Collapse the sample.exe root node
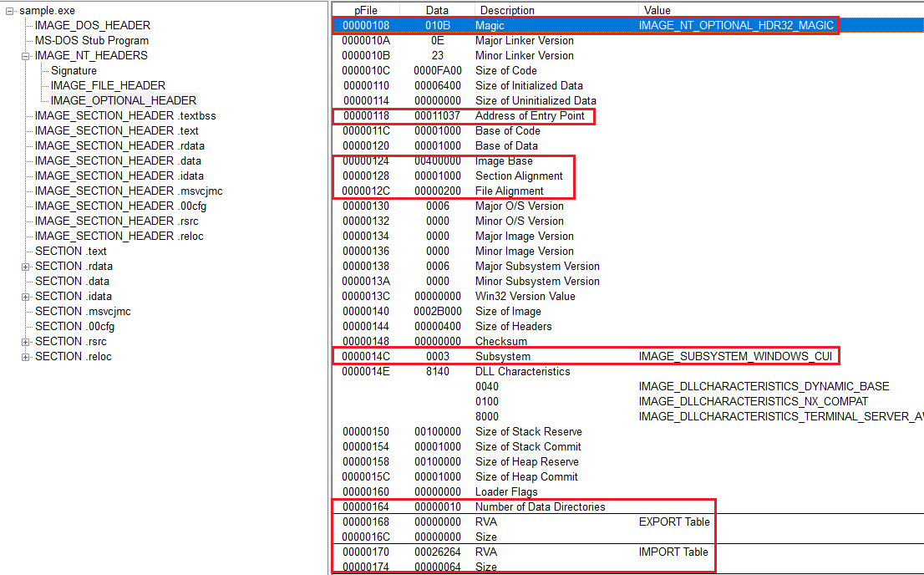 point(10,11)
